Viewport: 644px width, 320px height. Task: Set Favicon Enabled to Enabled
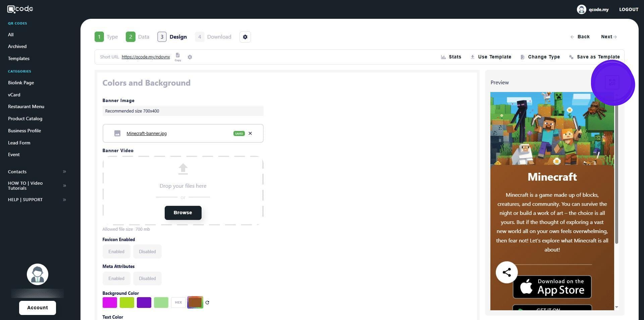point(116,252)
